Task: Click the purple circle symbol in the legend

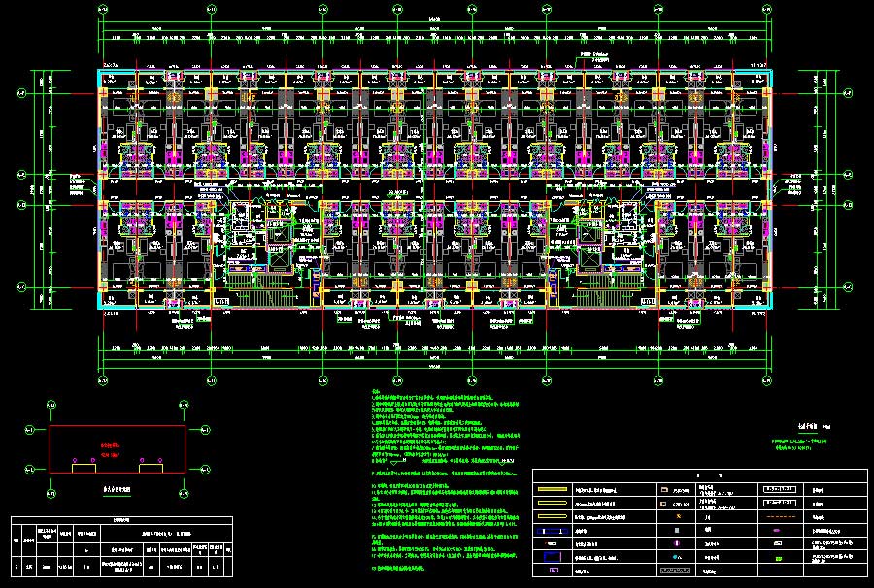Action: click(676, 543)
